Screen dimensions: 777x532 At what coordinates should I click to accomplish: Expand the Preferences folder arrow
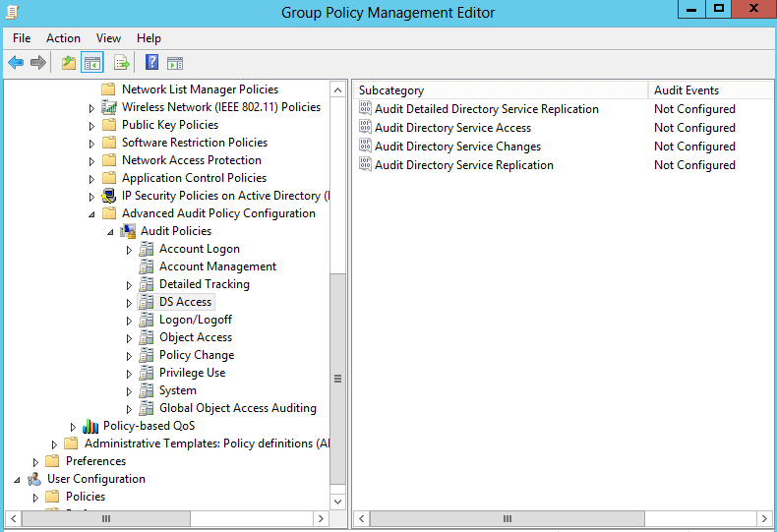36,462
